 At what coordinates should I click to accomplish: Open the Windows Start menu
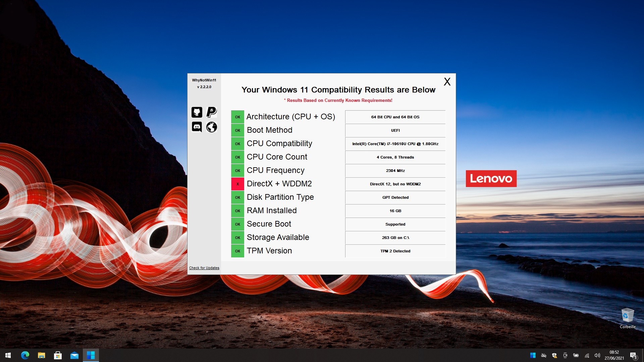coord(8,355)
